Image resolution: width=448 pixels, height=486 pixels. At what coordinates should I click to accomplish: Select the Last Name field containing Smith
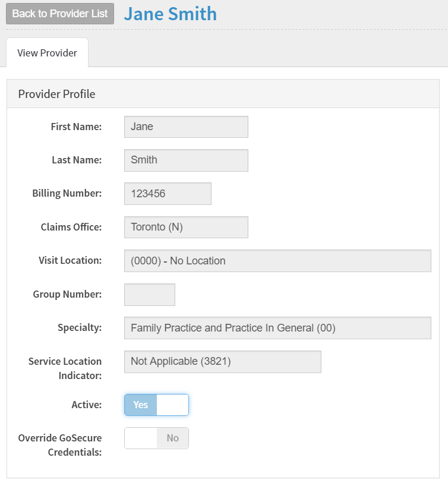(x=186, y=160)
